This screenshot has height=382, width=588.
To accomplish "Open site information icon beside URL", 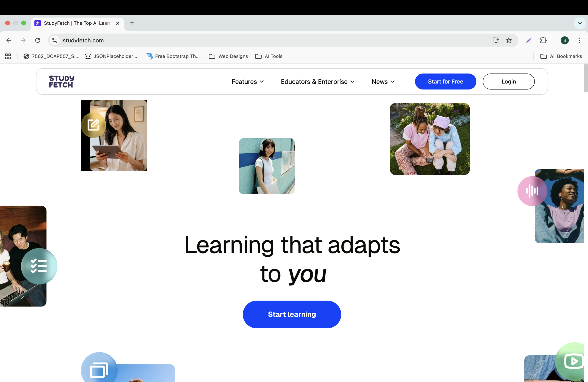I will point(55,40).
